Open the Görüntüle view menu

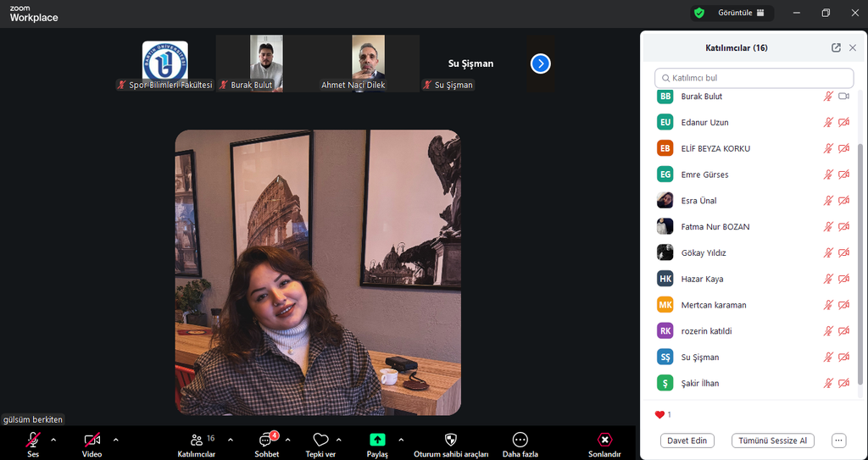click(x=741, y=13)
